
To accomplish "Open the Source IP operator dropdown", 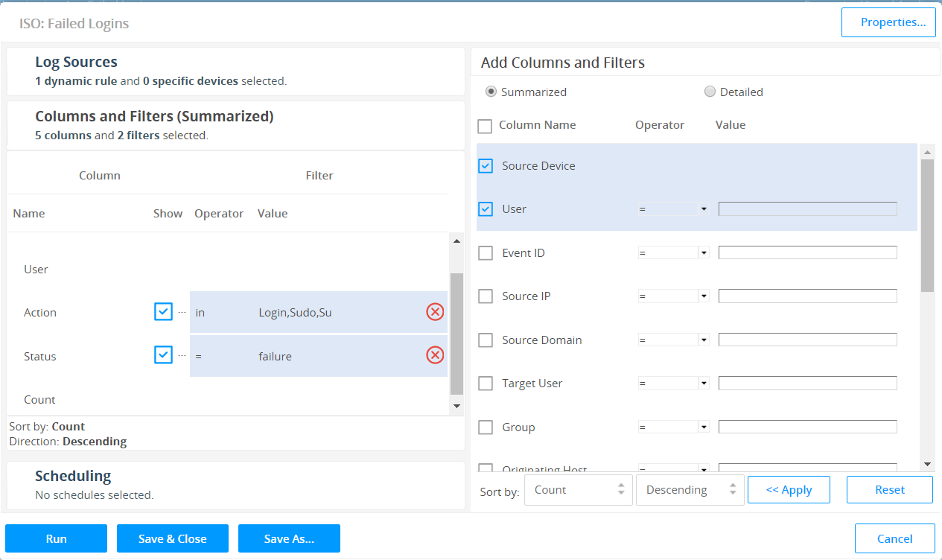I will point(673,296).
